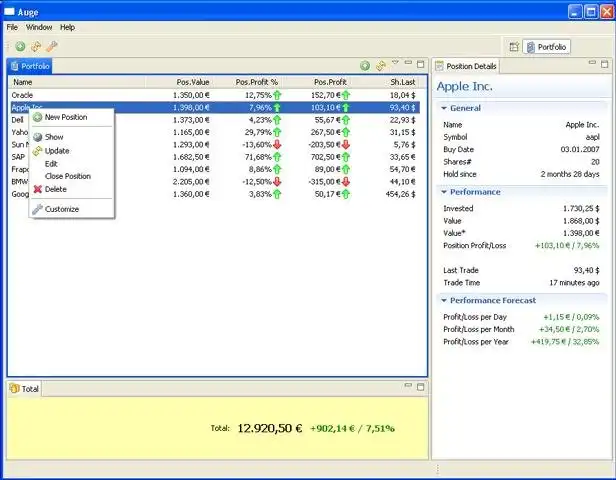This screenshot has width=616, height=480.
Task: Click the aapl symbol value
Action: pos(592,137)
